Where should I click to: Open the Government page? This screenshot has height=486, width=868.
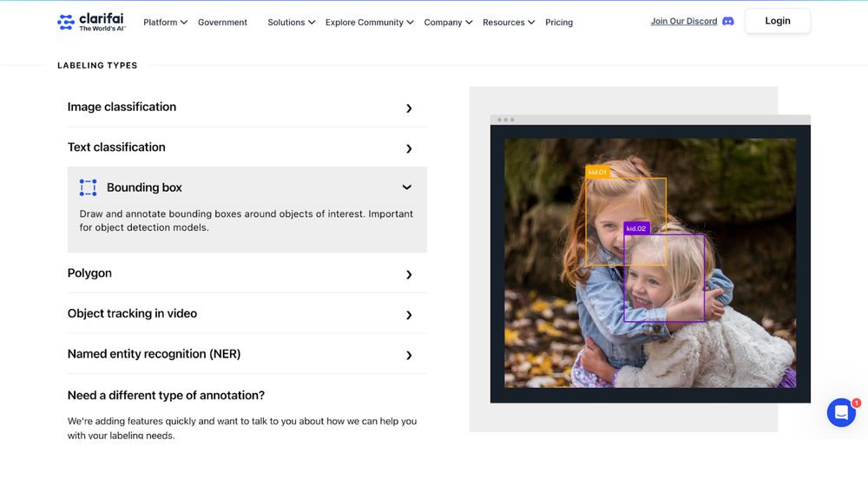pyautogui.click(x=222, y=23)
